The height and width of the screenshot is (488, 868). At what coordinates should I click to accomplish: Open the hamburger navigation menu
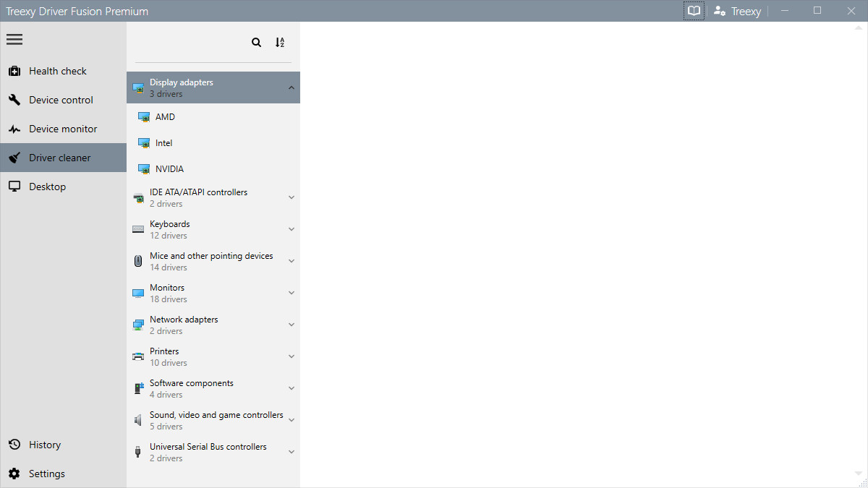14,39
